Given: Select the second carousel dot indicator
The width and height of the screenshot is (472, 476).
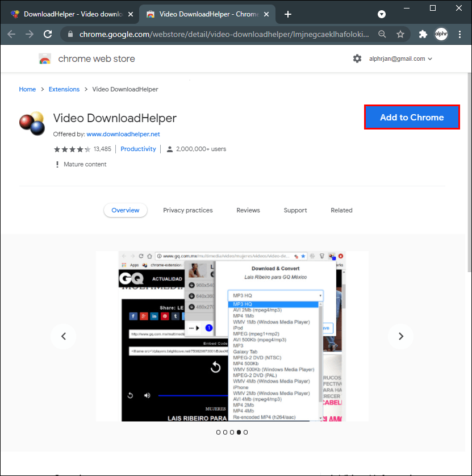Looking at the screenshot, I should (x=225, y=432).
